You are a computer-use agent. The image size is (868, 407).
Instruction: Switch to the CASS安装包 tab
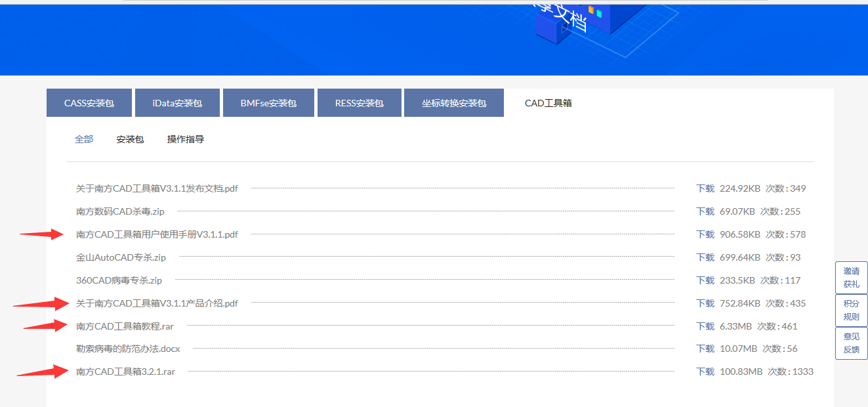coord(89,103)
